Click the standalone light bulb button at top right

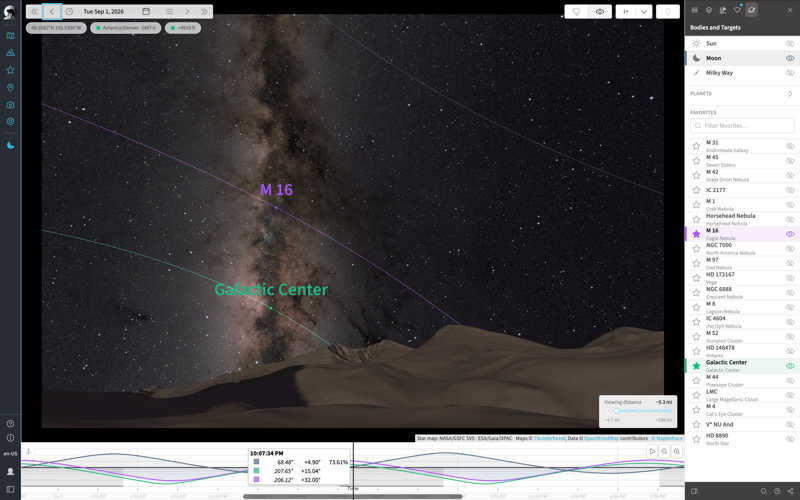click(x=667, y=11)
